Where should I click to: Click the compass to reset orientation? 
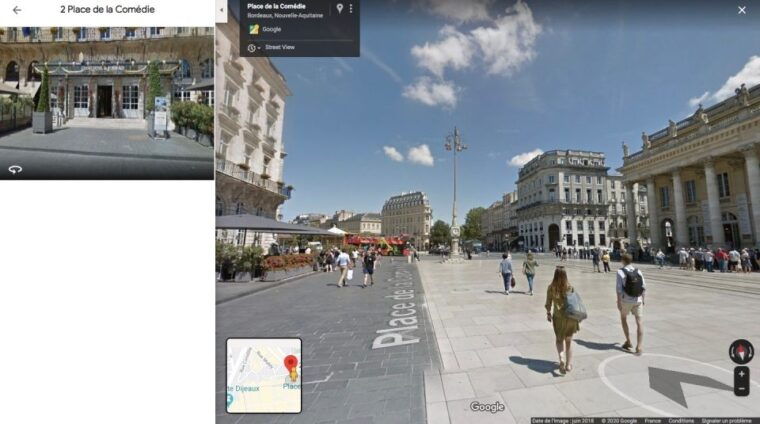pos(741,350)
